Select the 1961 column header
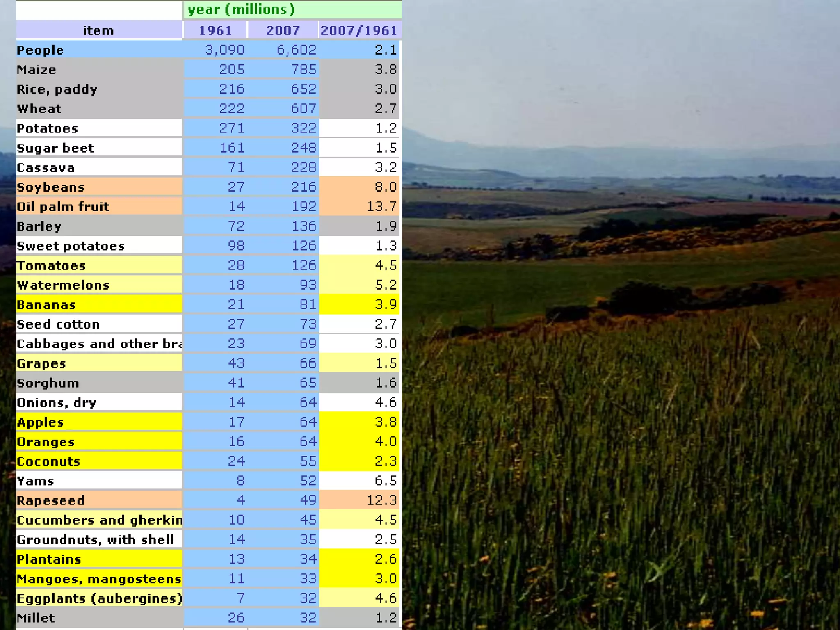Screen dimensions: 840x630 [x=215, y=30]
